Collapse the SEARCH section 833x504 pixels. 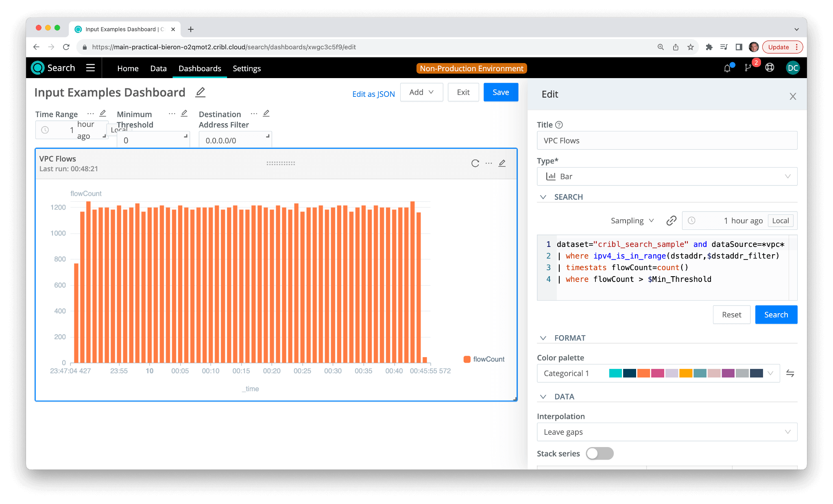[543, 197]
